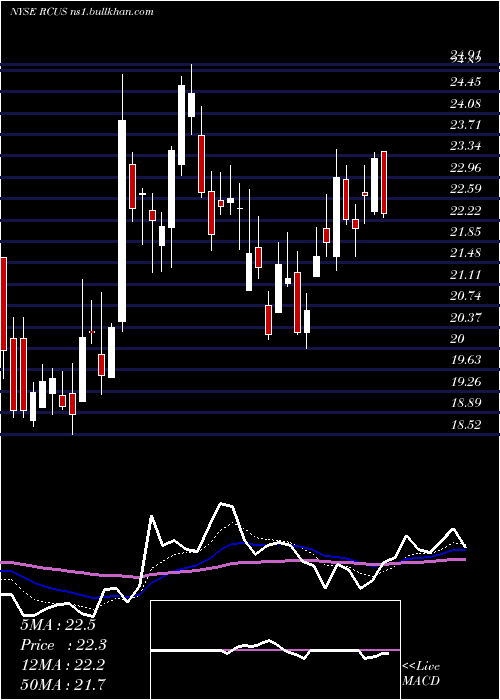Click the <<Live MACD label
The height and width of the screenshot is (700, 500).
421,674
